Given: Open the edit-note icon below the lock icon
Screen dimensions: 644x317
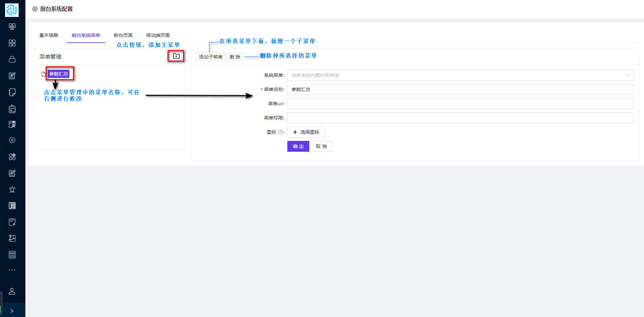Looking at the screenshot, I should coord(12,76).
